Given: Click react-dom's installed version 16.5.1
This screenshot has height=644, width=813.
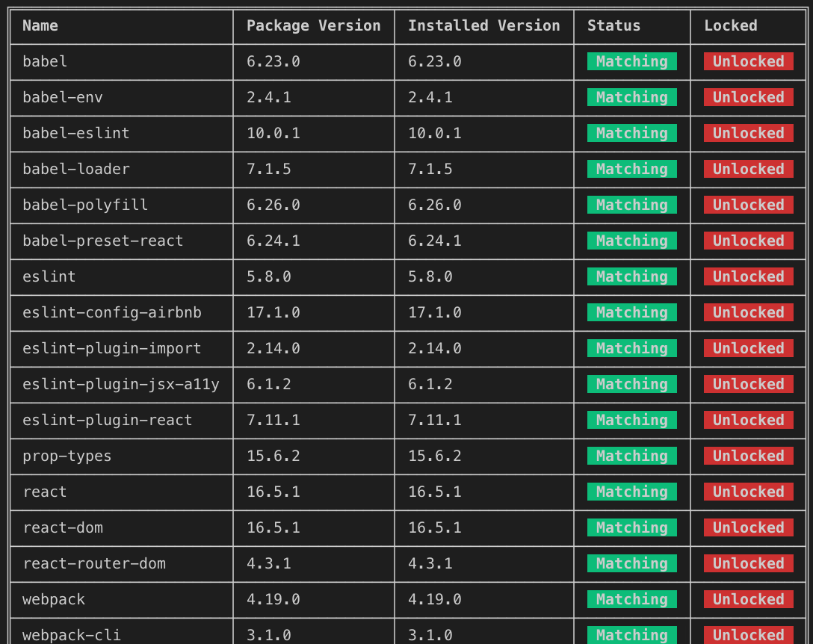Looking at the screenshot, I should coord(434,527).
